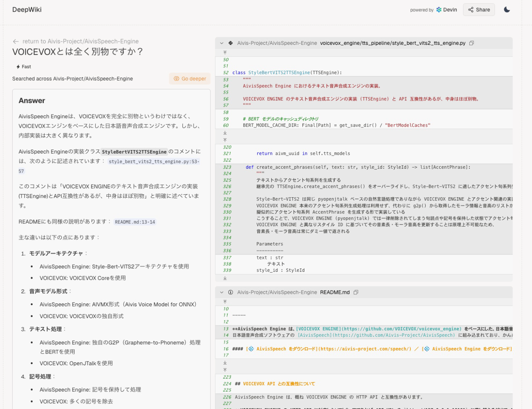This screenshot has height=409, width=532.
Task: Click 'README.md' filename in second panel header
Action: (x=335, y=292)
